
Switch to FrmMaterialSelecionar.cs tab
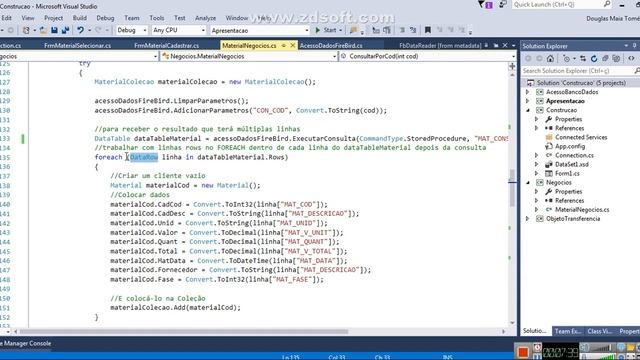(78, 46)
